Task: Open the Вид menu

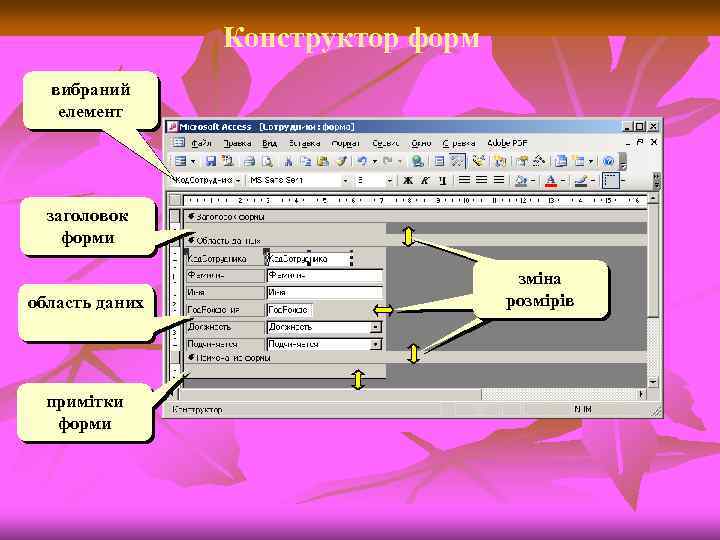Action: coord(270,143)
